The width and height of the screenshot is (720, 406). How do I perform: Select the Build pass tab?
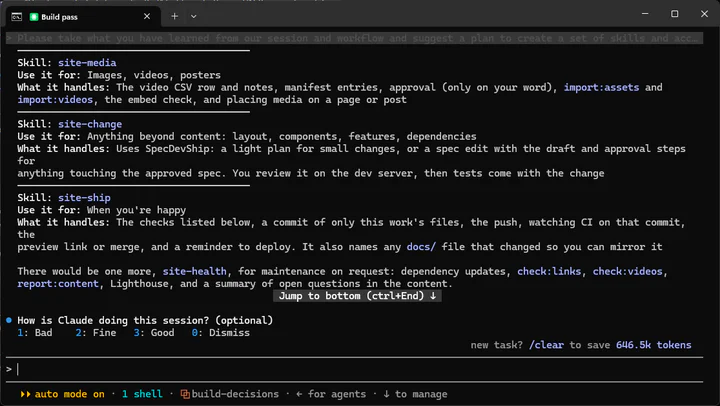[x=83, y=17]
